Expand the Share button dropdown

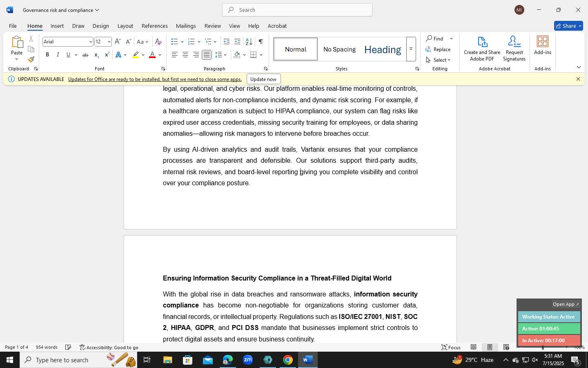[x=580, y=26]
